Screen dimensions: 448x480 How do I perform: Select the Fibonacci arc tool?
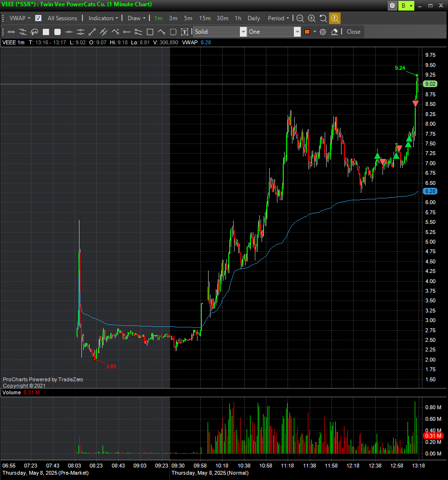pos(34,32)
